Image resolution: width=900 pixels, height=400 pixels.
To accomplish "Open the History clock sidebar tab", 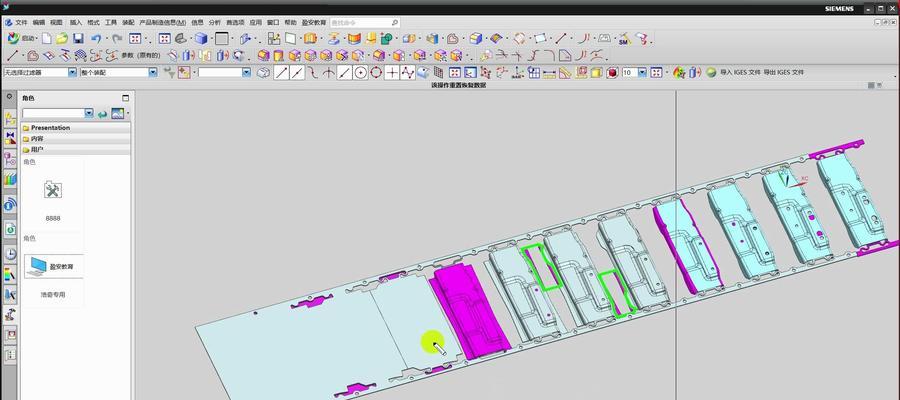I will tap(10, 254).
